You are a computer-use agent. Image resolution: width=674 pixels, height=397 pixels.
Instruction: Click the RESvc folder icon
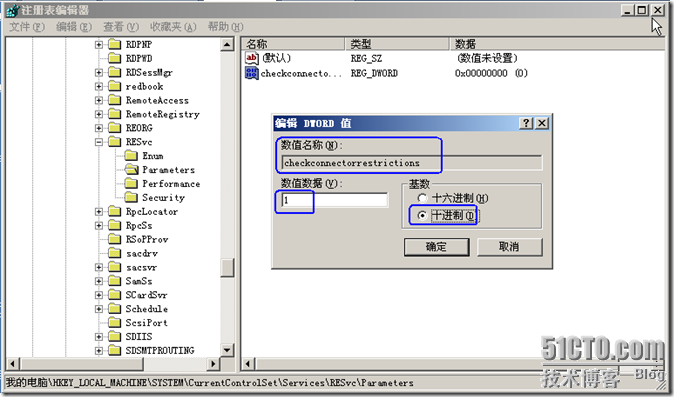[114, 141]
